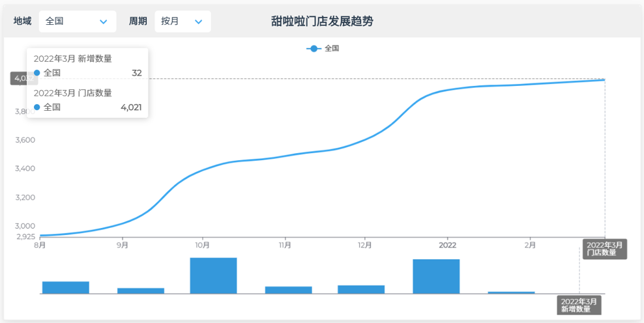Select the 12月 bar in lower chart
This screenshot has width=644, height=323.
point(361,289)
